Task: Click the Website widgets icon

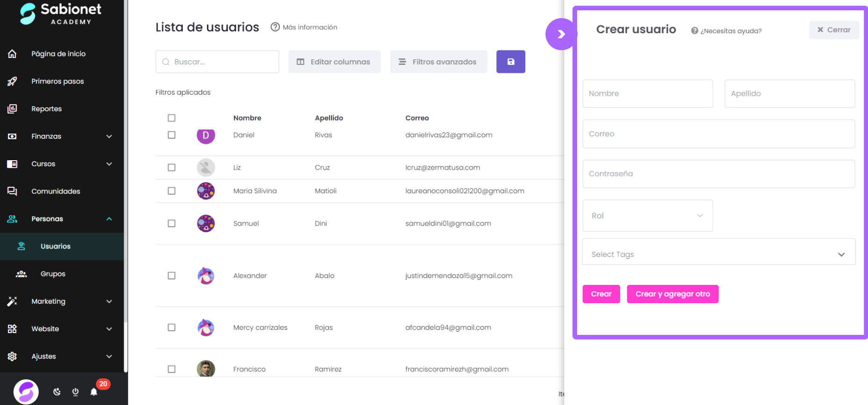Action: click(12, 329)
